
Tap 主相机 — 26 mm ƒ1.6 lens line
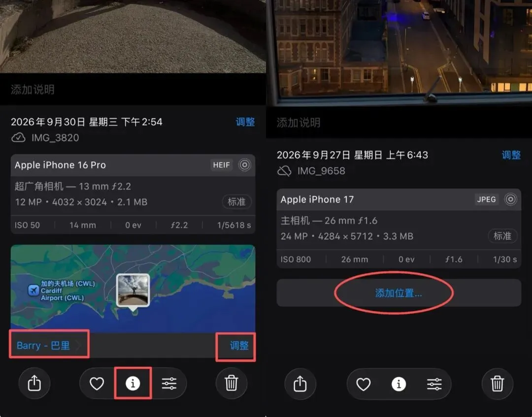[x=329, y=221]
